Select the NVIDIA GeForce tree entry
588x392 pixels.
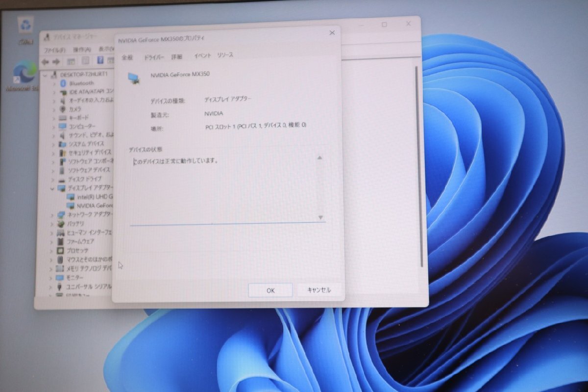pos(95,206)
